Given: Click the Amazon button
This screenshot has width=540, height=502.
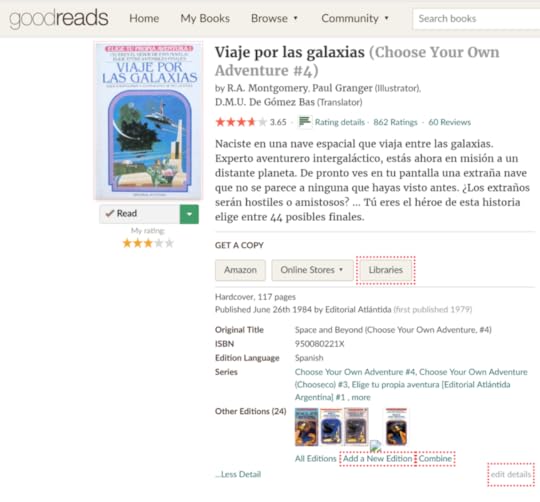Looking at the screenshot, I should click(x=240, y=270).
